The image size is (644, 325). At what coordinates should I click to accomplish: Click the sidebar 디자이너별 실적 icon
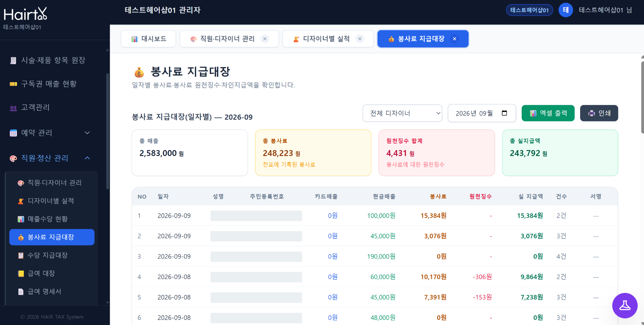pos(21,201)
